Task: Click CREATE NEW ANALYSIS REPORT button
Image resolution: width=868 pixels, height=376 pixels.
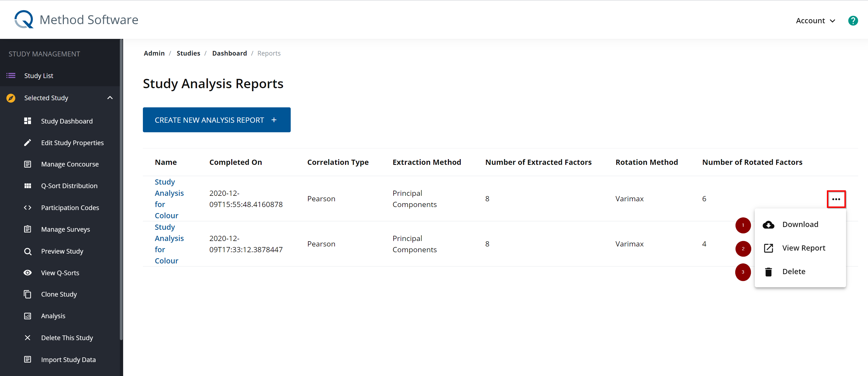Action: point(216,120)
